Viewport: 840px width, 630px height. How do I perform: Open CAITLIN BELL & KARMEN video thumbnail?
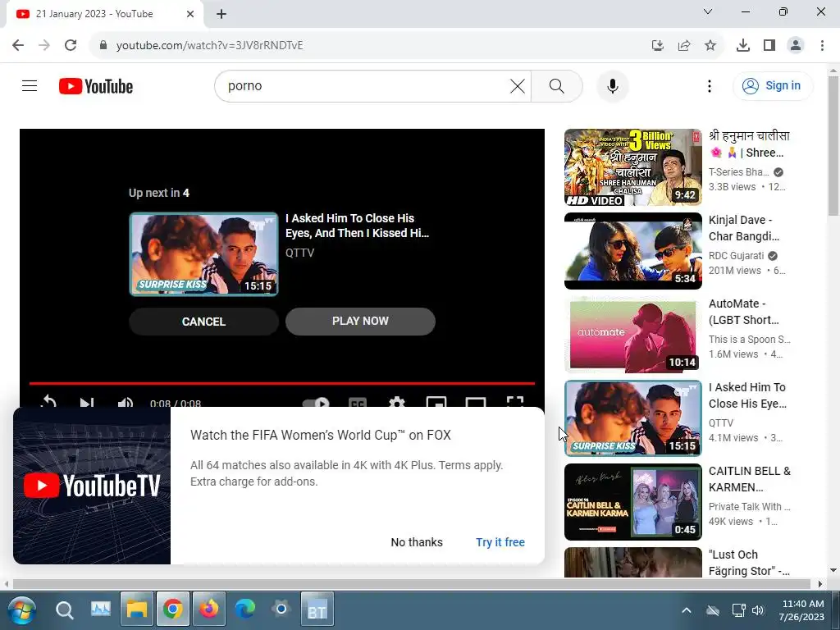click(x=632, y=502)
